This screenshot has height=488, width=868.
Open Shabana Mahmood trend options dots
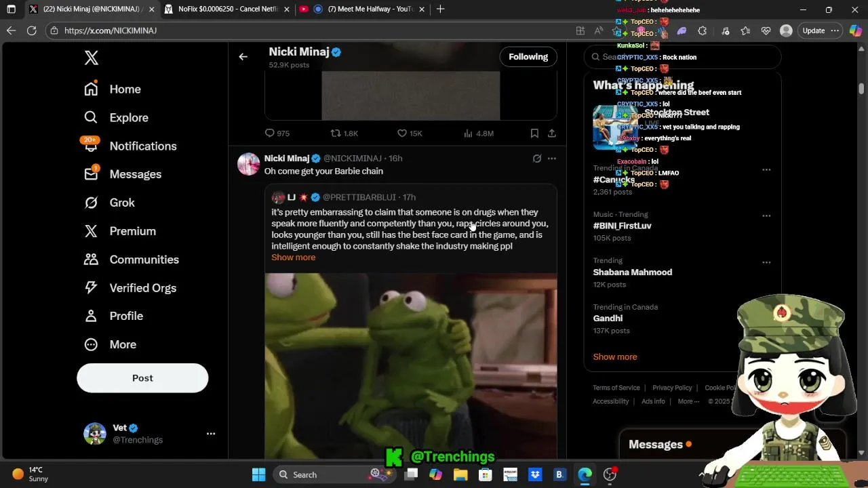766,262
